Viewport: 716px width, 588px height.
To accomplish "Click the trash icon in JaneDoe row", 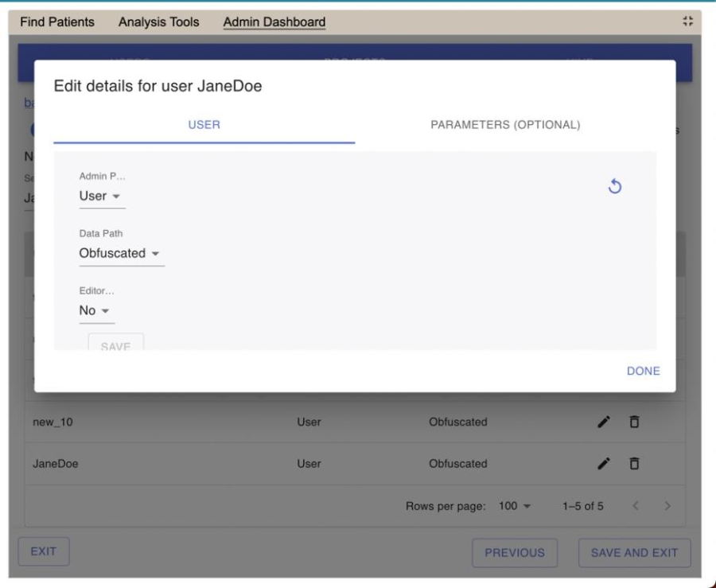I will click(633, 463).
